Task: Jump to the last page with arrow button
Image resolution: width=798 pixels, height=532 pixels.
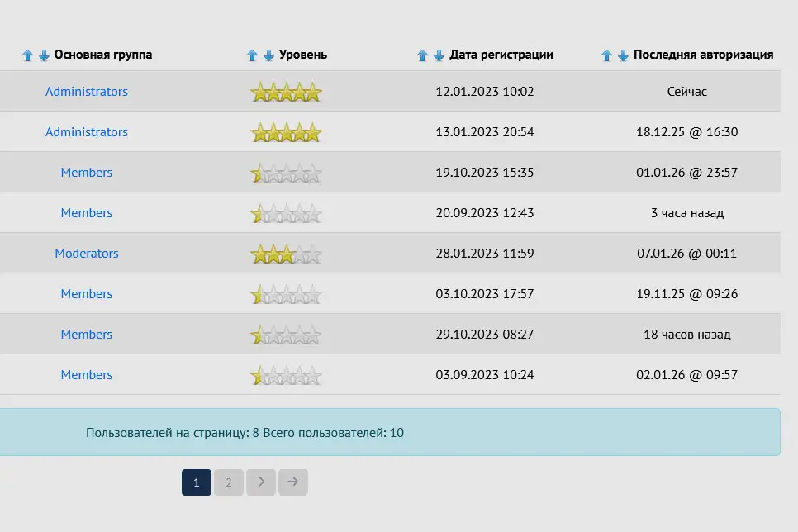Action: click(x=293, y=482)
